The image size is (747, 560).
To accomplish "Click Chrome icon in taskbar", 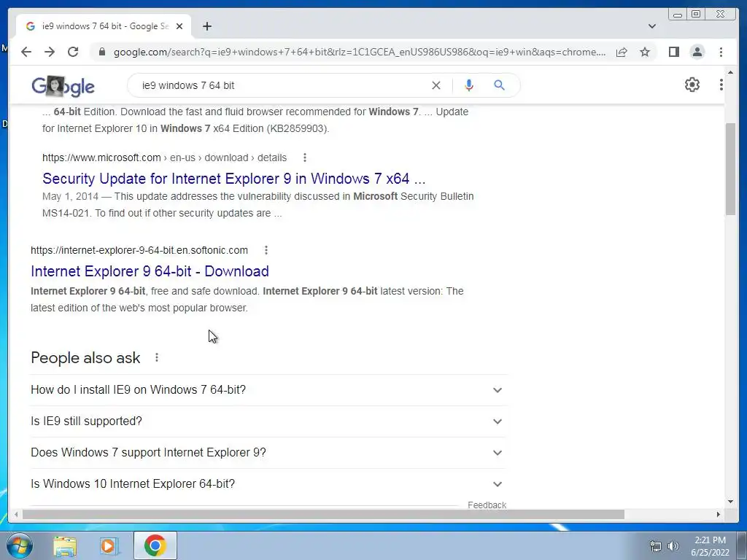I will click(155, 545).
